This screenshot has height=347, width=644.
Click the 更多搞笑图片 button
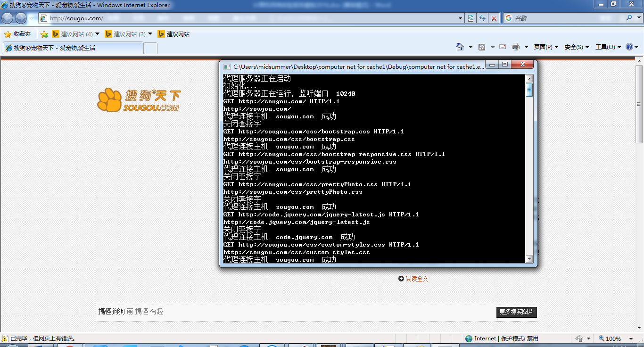(x=517, y=312)
